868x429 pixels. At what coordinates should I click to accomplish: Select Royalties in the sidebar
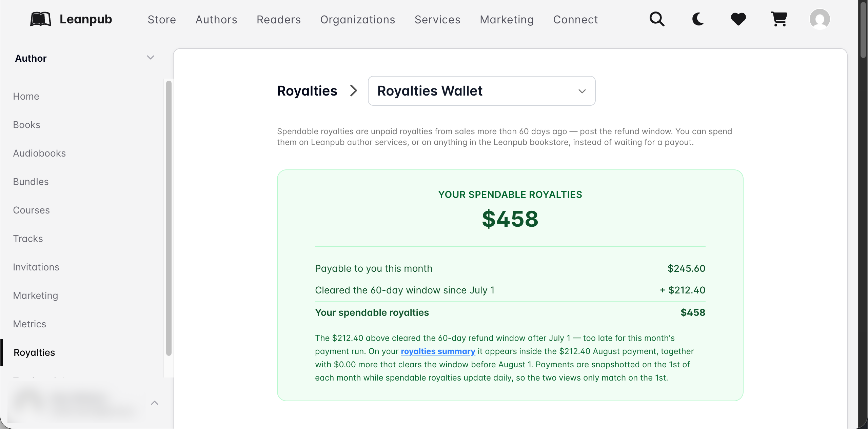tap(34, 352)
